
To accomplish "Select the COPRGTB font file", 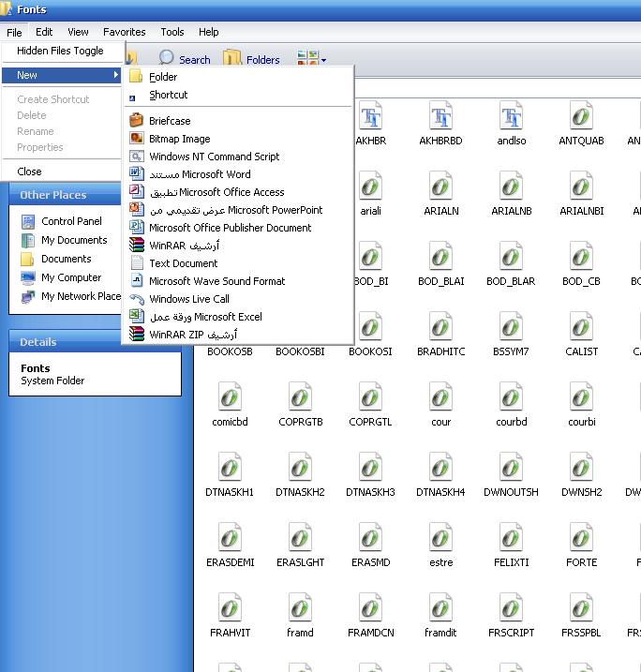I will click(301, 405).
